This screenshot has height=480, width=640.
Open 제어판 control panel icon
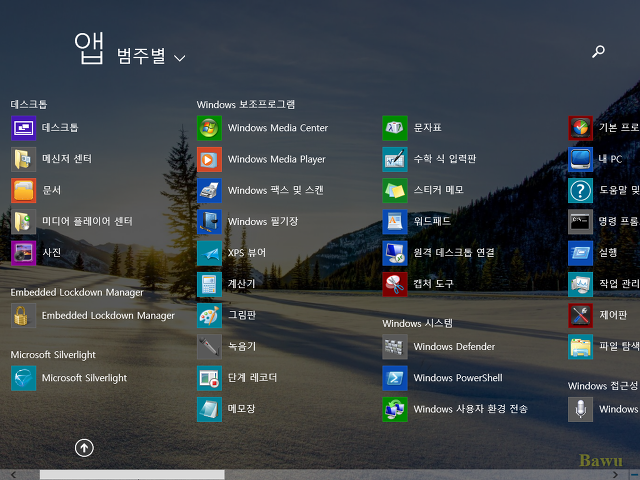click(580, 316)
